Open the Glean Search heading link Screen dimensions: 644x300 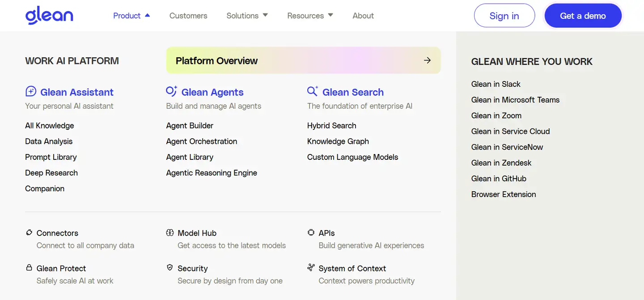coord(353,92)
